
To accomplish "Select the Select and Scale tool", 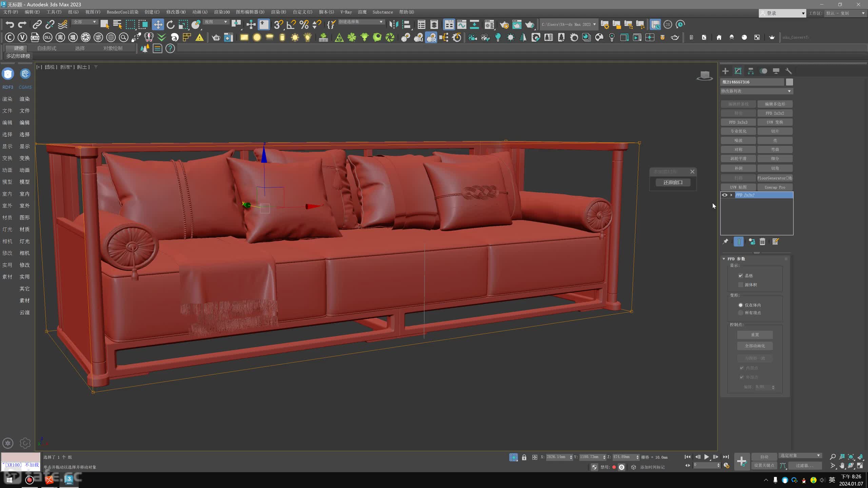I will point(183,24).
